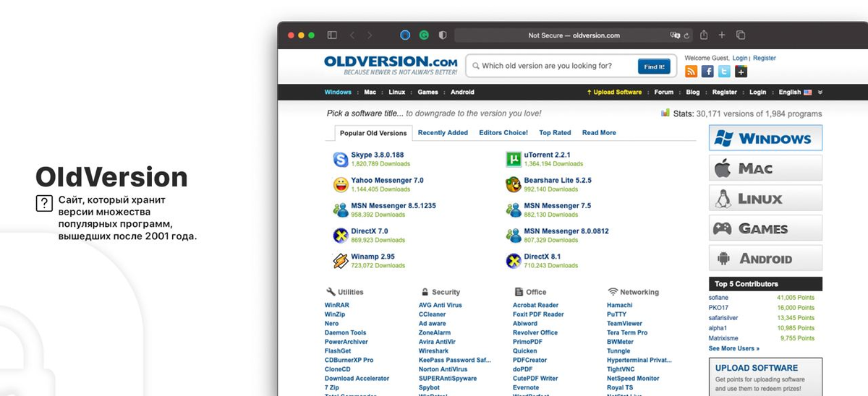Open the Facebook icon
This screenshot has width=868, height=396.
(707, 72)
